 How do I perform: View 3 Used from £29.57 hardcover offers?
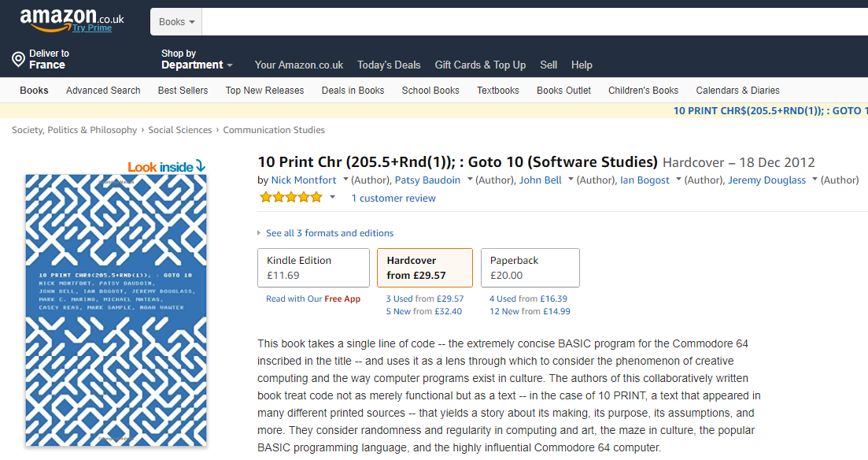[x=425, y=299]
